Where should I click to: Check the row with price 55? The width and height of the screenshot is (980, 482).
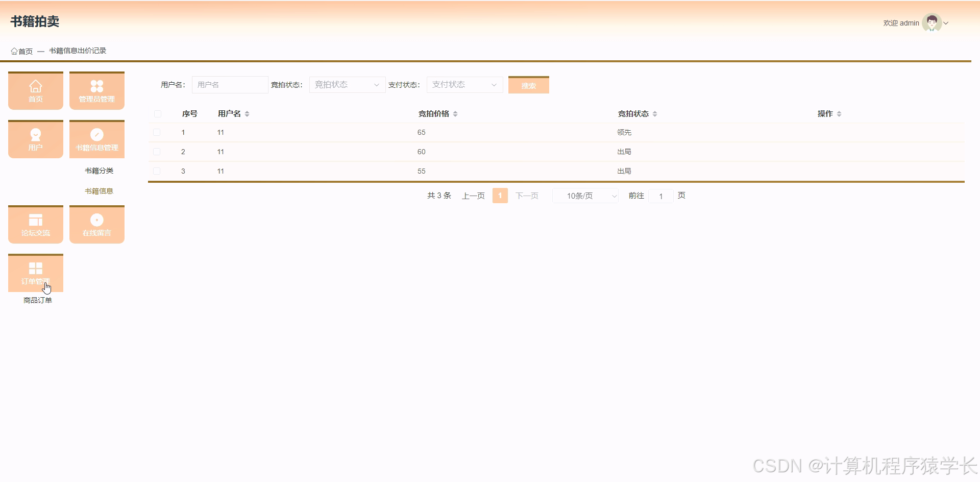click(x=157, y=171)
